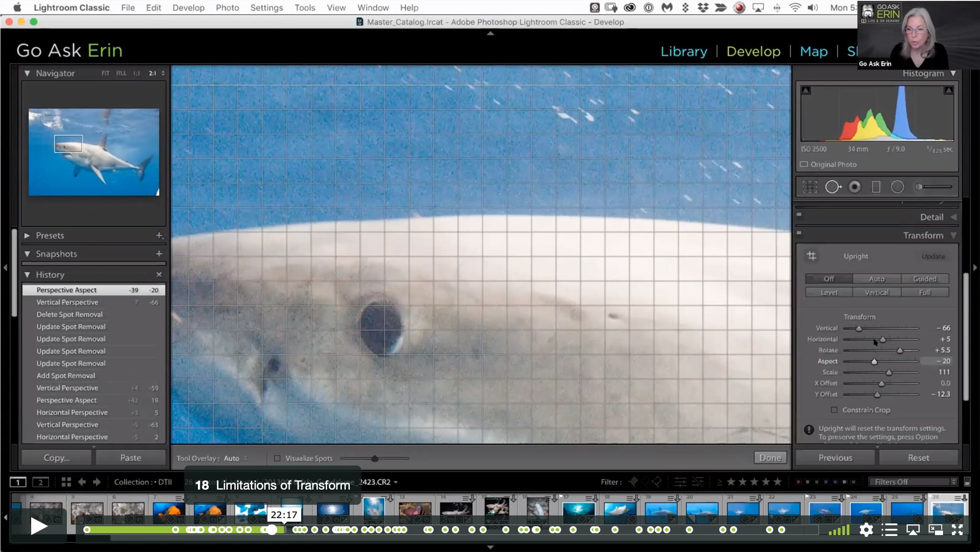Set Upright mode to Full
Screen dimensions: 980x552
pos(925,292)
